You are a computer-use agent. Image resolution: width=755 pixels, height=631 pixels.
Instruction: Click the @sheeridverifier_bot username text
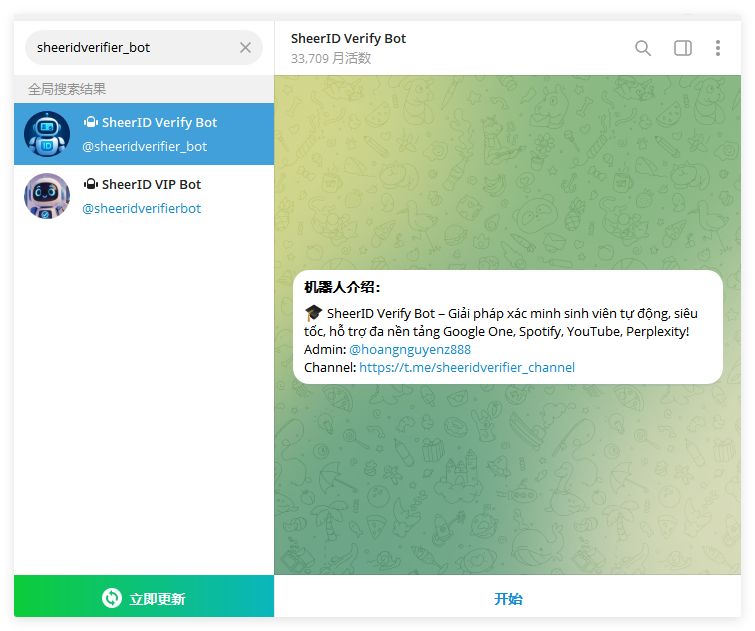coord(144,146)
